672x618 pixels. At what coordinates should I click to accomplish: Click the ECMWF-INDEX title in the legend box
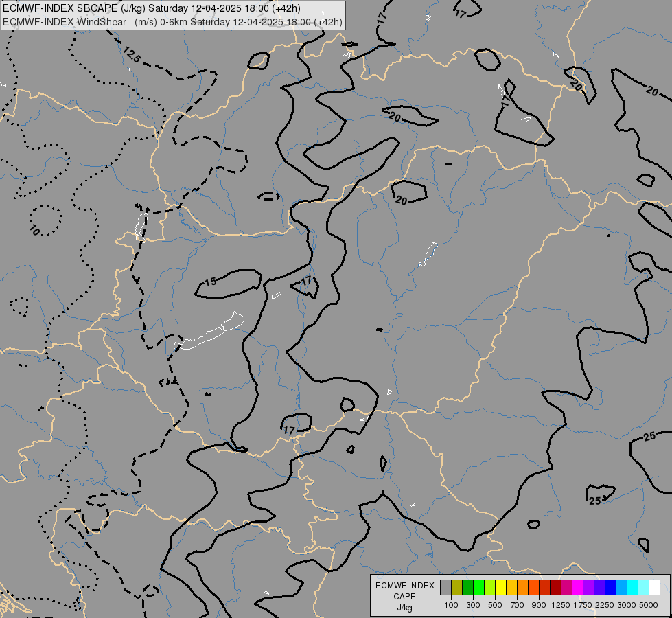(404, 586)
